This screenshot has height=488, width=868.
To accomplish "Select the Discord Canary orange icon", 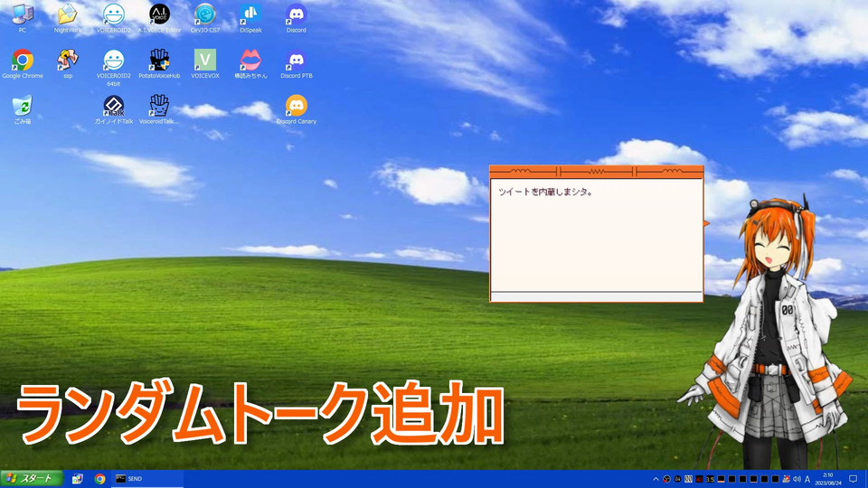I will coord(297,109).
